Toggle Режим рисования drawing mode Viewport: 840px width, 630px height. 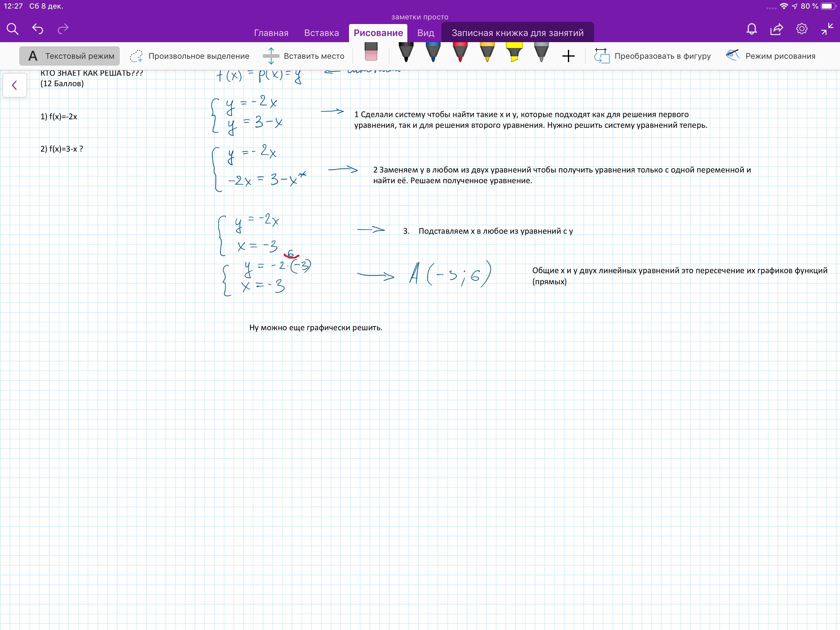tap(771, 56)
